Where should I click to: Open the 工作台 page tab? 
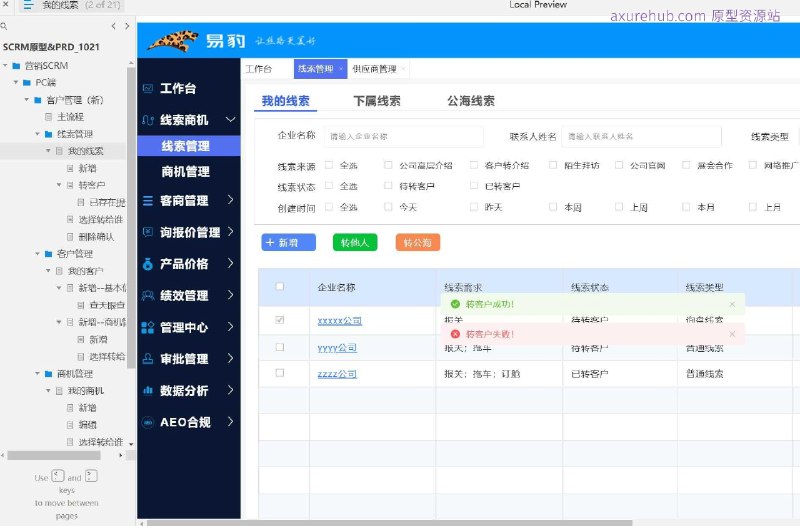[x=259, y=69]
